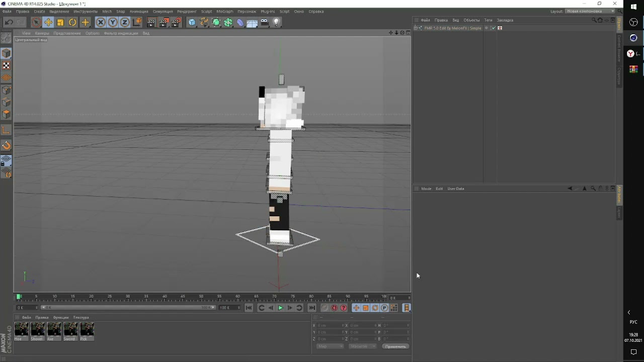Activate the Rotate tool
This screenshot has height=362, width=644.
[72, 22]
